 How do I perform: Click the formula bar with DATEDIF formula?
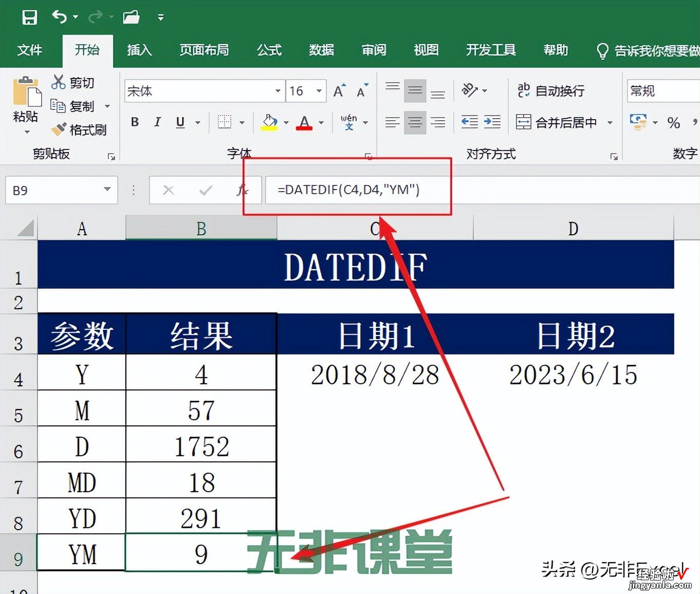tap(482, 190)
